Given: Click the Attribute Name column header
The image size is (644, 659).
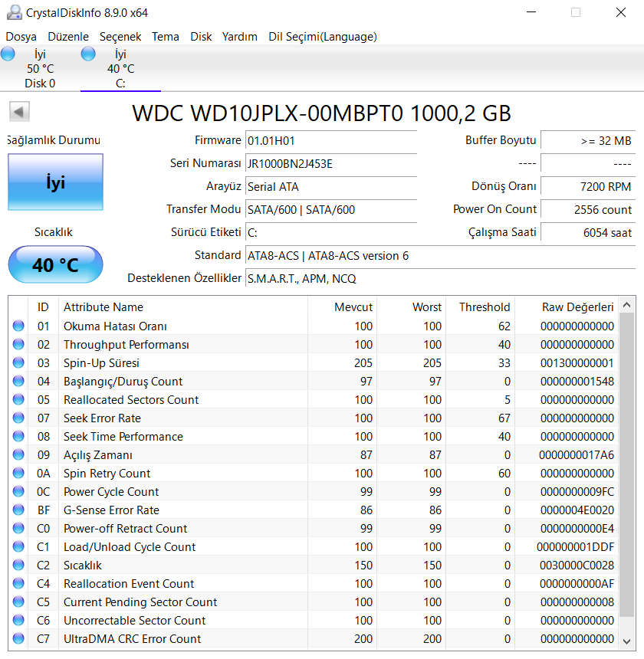Looking at the screenshot, I should 183,307.
